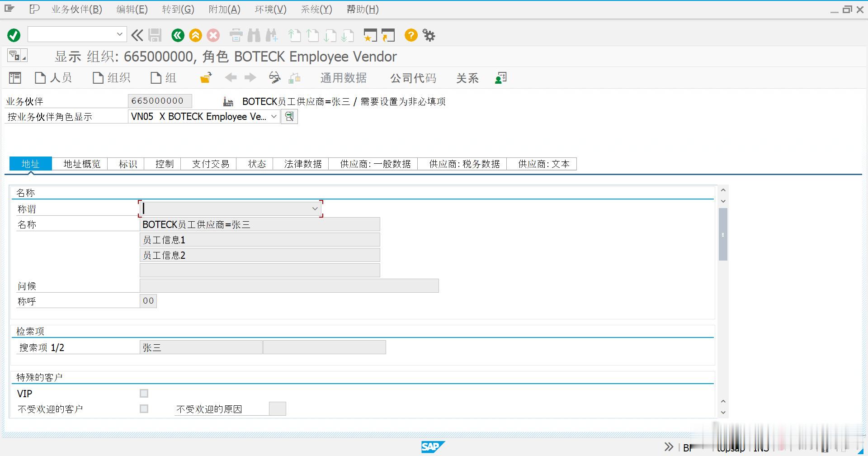This screenshot has height=456, width=868.
Task: Click the Find binoculars icon
Action: [254, 35]
